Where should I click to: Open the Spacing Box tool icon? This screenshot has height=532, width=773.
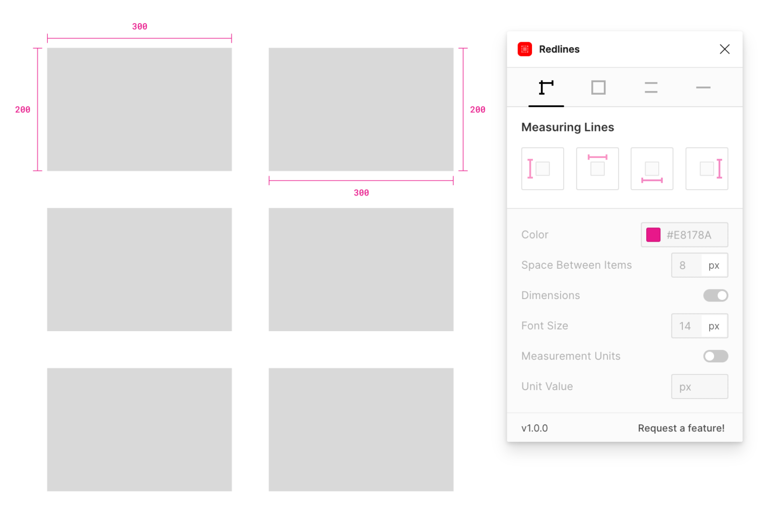point(598,87)
